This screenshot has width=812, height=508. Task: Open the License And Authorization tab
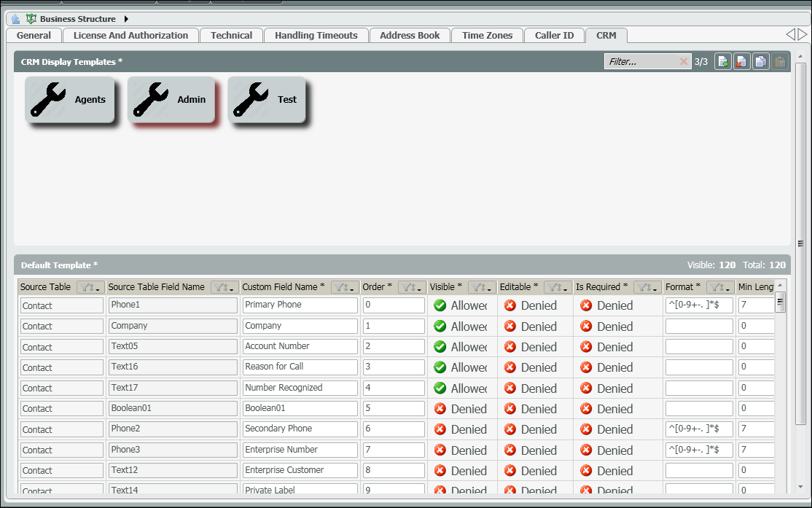(130, 35)
